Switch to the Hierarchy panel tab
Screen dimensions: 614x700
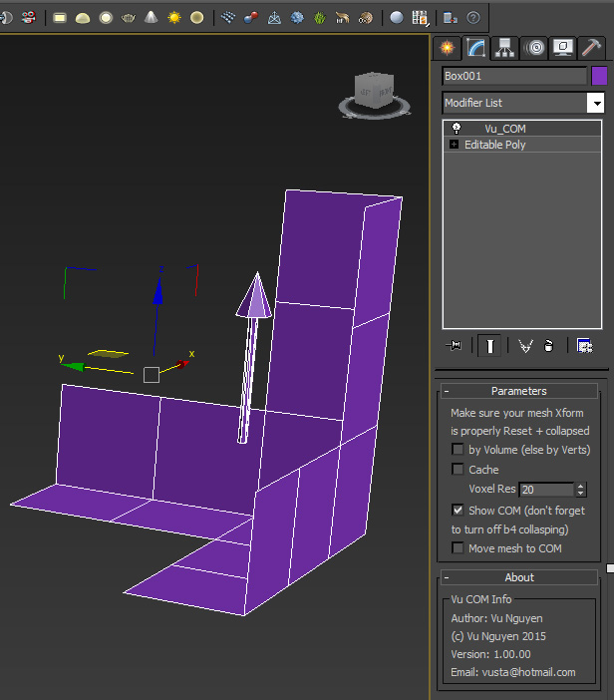(505, 47)
